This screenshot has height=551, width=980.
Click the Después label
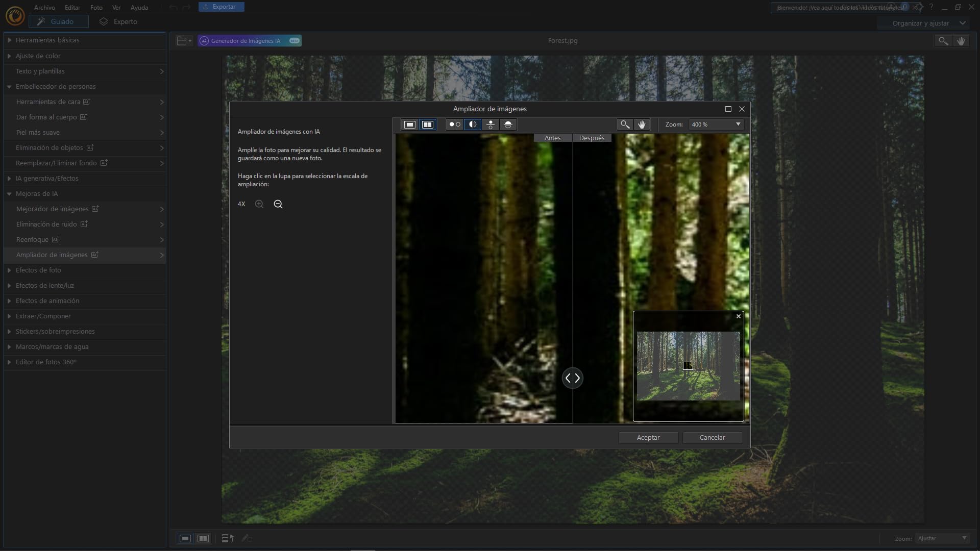pos(592,138)
